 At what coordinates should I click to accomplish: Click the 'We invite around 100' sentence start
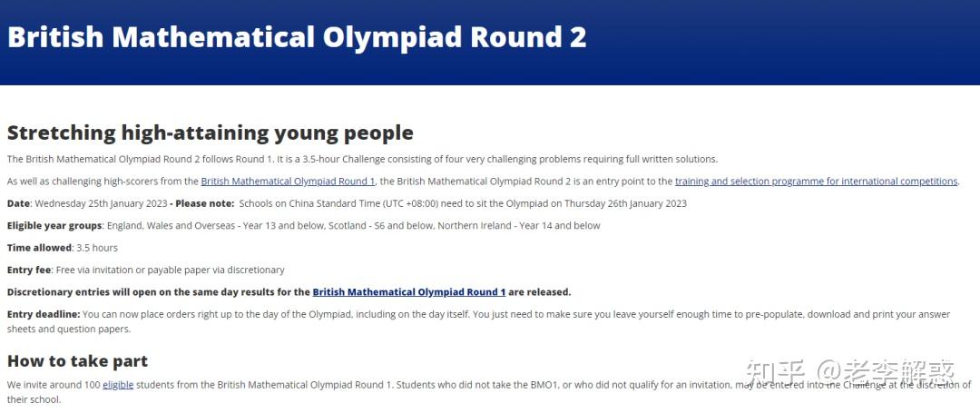[x=53, y=385]
